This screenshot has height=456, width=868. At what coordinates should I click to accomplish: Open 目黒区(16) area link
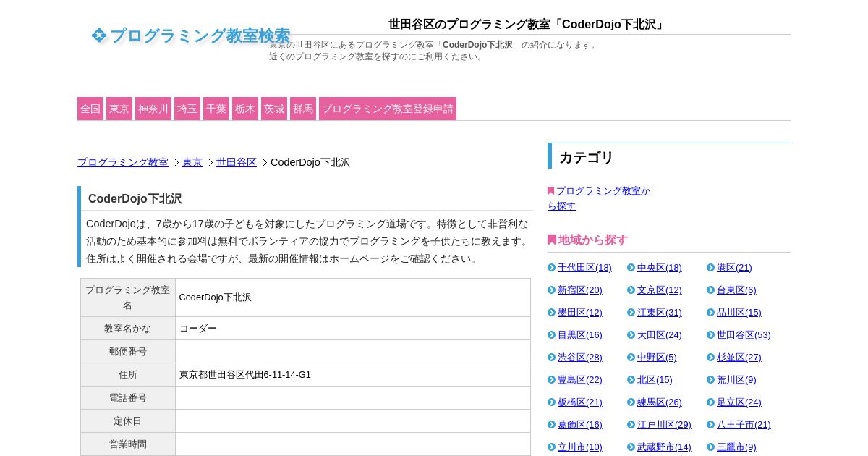click(x=580, y=335)
